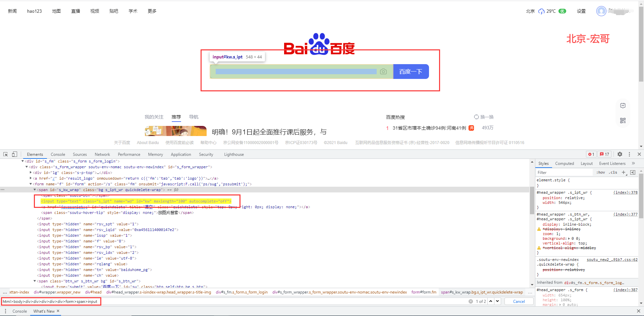Switch to the Sources tab
644x316 pixels.
click(80, 154)
